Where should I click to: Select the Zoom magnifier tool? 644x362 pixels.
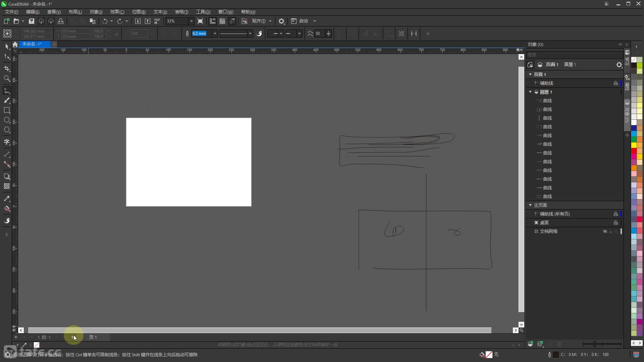click(x=7, y=78)
